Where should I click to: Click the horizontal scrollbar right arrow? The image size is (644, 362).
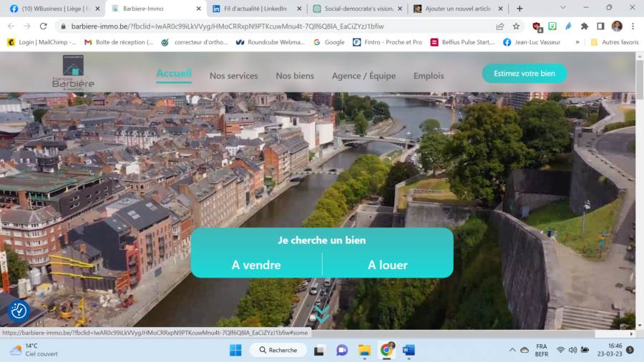coord(632,333)
